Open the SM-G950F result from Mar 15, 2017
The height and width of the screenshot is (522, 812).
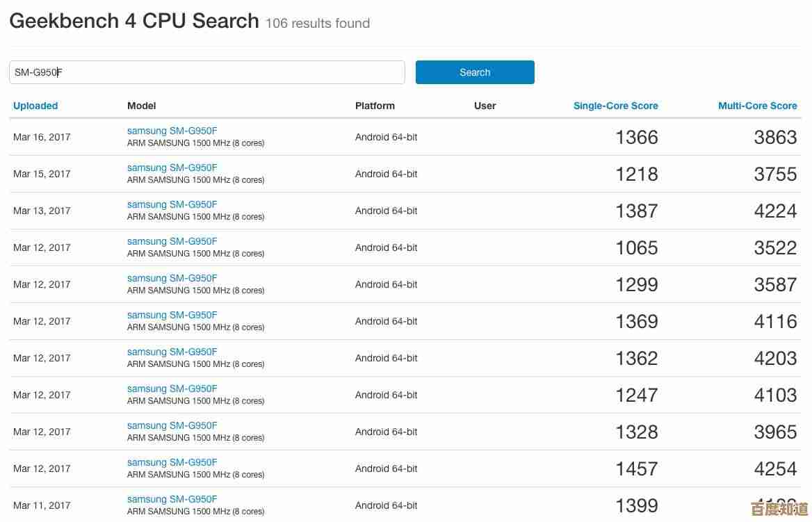pyautogui.click(x=172, y=168)
